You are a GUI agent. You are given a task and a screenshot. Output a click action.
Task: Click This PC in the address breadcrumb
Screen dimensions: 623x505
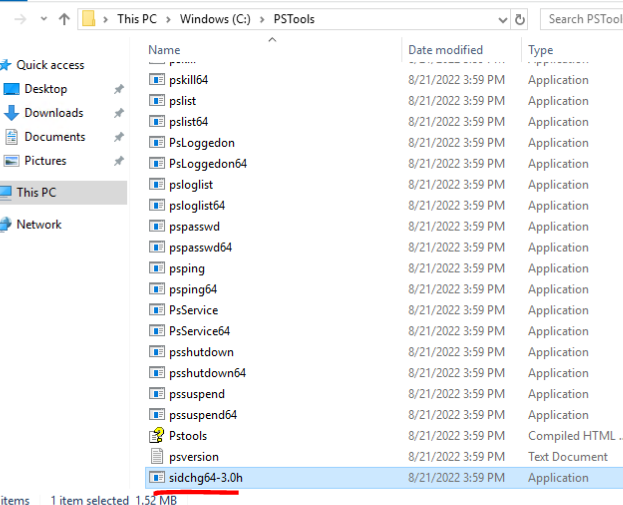coord(137,19)
